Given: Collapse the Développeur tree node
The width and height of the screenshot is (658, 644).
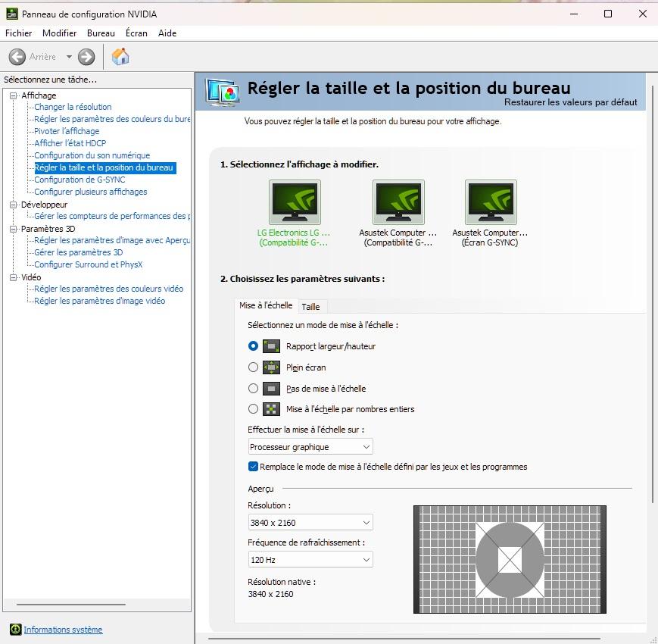Looking at the screenshot, I should click(x=14, y=205).
